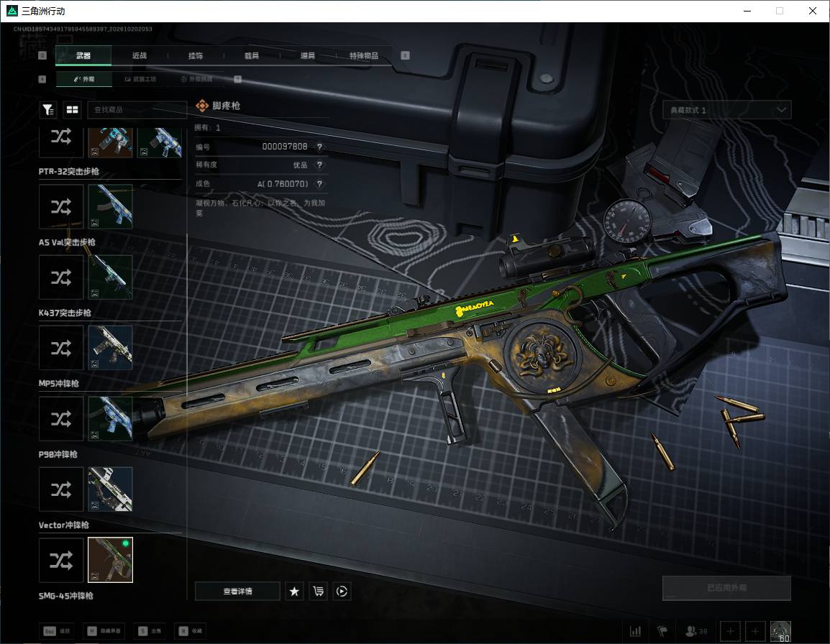This screenshot has height=644, width=830.
Task: Switch to the 特殊物品 tab
Action: [x=364, y=55]
